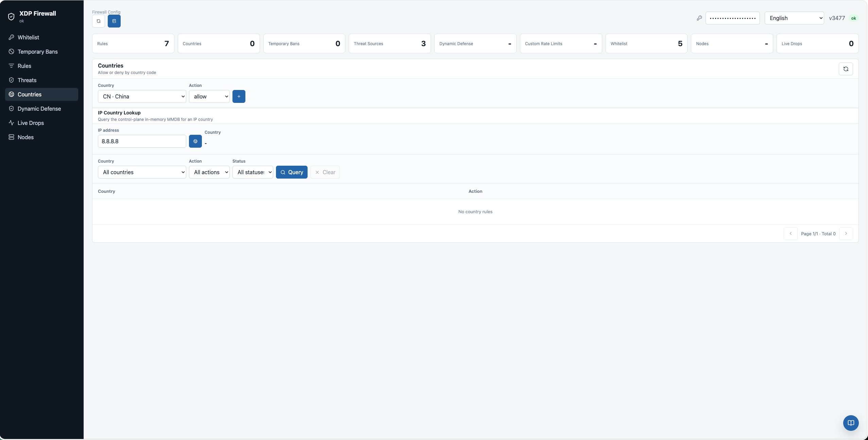Image resolution: width=868 pixels, height=440 pixels.
Task: Open the allow action dropdown
Action: [x=209, y=96]
